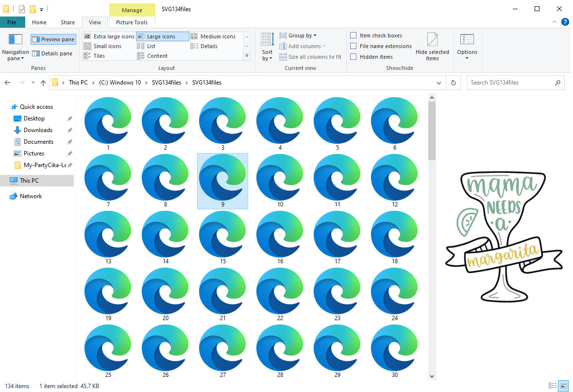The image size is (573, 392).
Task: Enable Item check boxes
Action: (376, 35)
